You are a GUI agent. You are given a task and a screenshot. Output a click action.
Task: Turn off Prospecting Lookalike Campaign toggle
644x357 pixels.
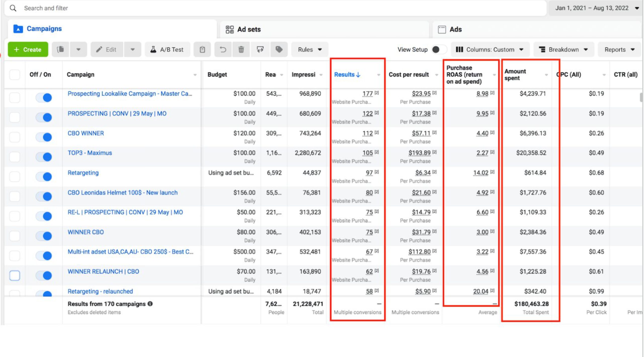tap(44, 97)
